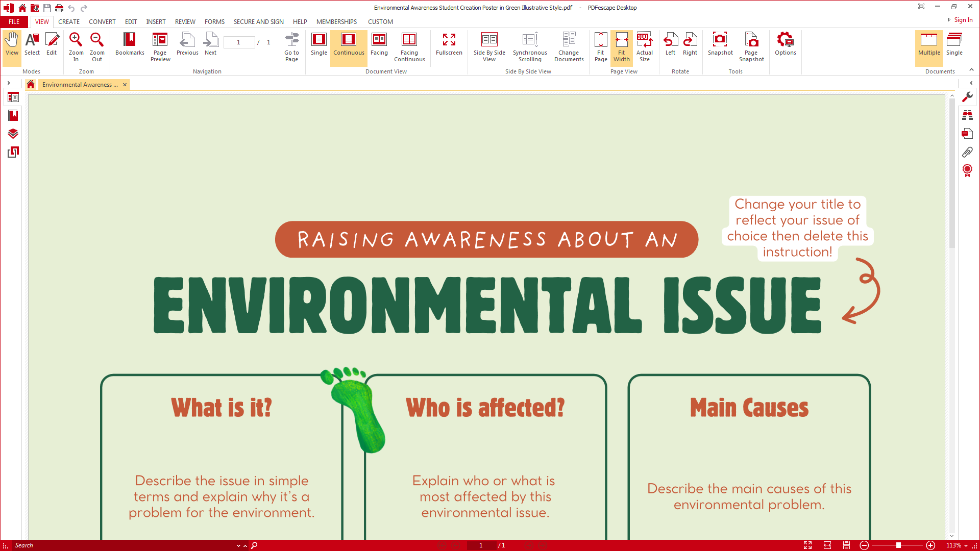Collapse the ribbon with chevron arrow

pyautogui.click(x=971, y=70)
